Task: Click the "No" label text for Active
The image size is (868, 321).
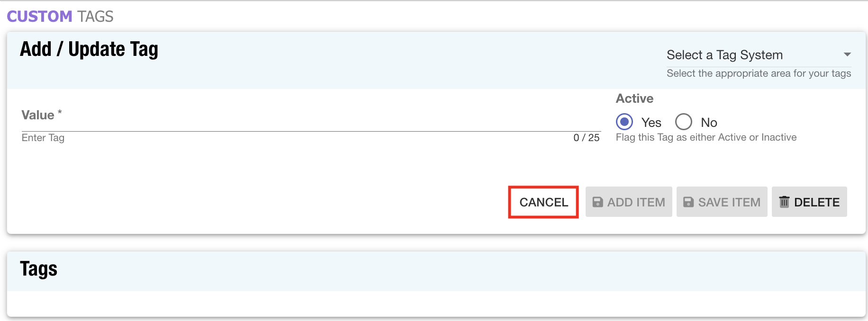Action: tap(709, 123)
